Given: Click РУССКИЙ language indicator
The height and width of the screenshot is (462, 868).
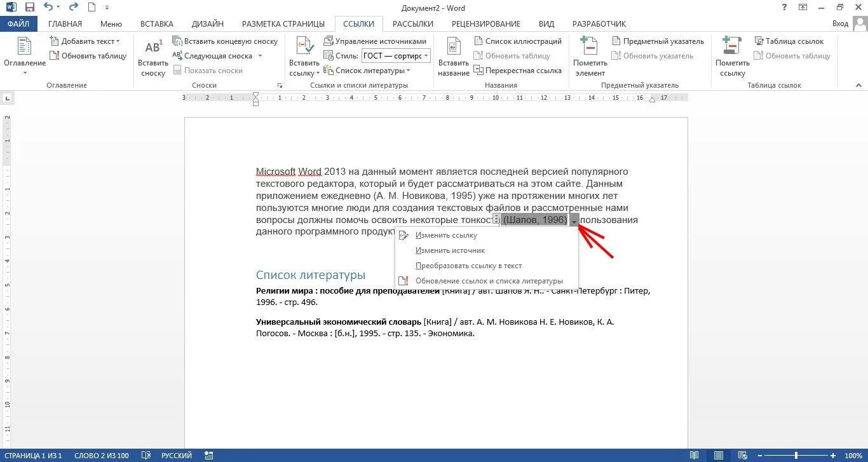Looking at the screenshot, I should coord(177,456).
